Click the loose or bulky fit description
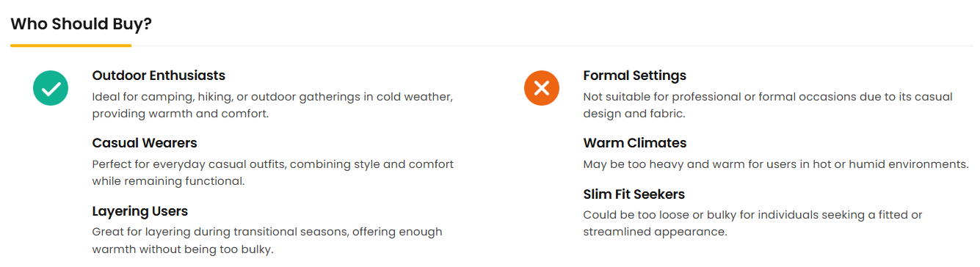 tap(752, 224)
